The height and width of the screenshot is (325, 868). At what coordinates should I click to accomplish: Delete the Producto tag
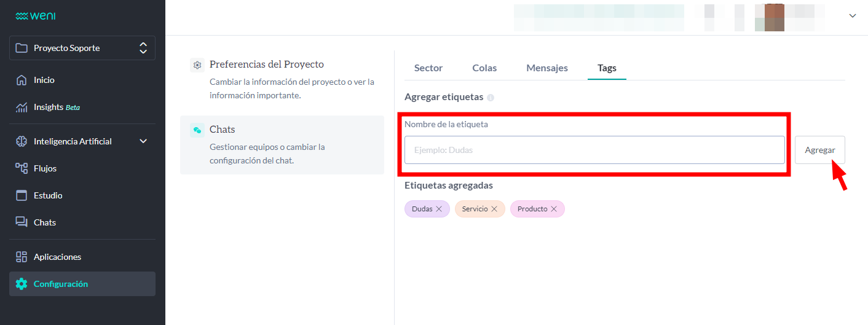tap(554, 209)
